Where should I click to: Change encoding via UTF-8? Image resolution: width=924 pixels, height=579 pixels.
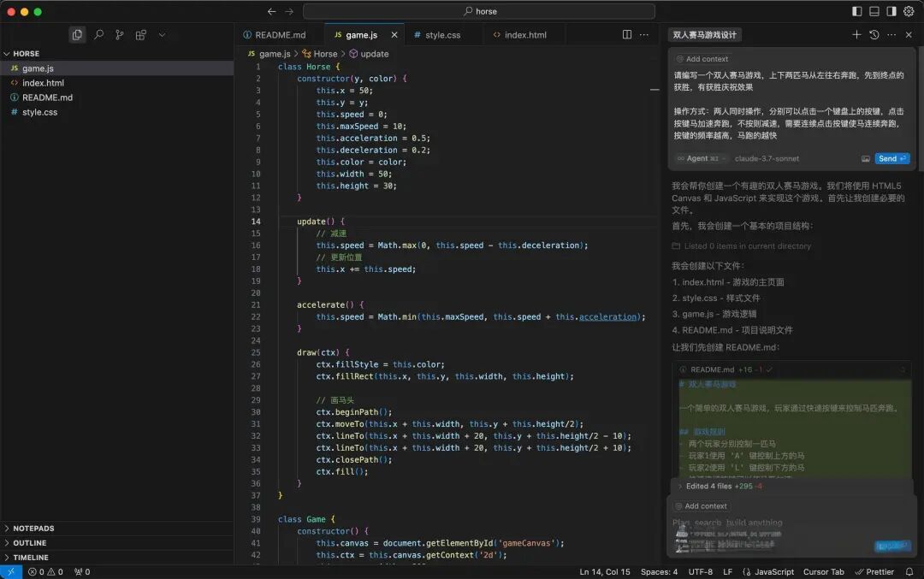click(700, 572)
